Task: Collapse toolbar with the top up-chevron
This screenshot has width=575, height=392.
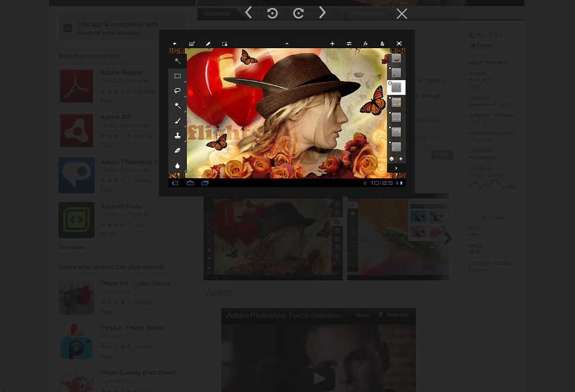Action: coord(287,44)
